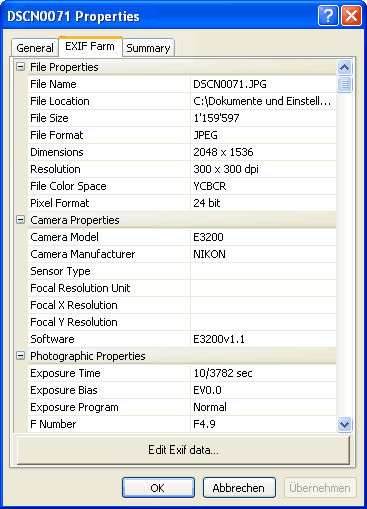Collapse the File Properties section

(x=20, y=67)
